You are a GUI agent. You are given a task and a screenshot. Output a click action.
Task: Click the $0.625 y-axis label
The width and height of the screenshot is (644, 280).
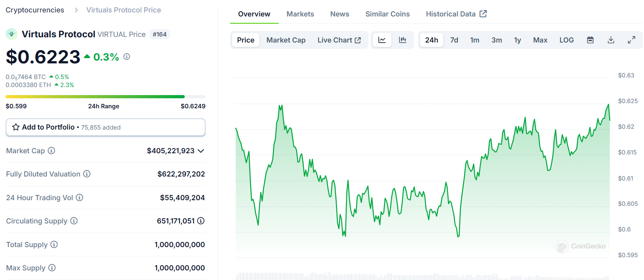coord(628,101)
